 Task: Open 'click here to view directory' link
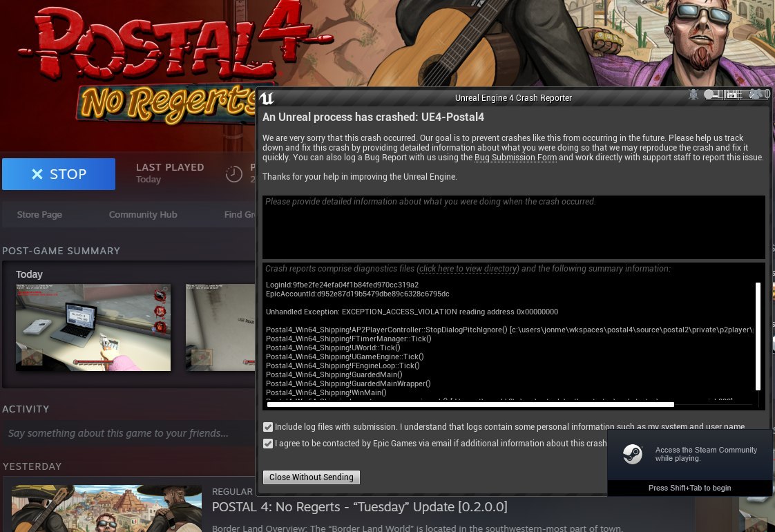coord(468,269)
